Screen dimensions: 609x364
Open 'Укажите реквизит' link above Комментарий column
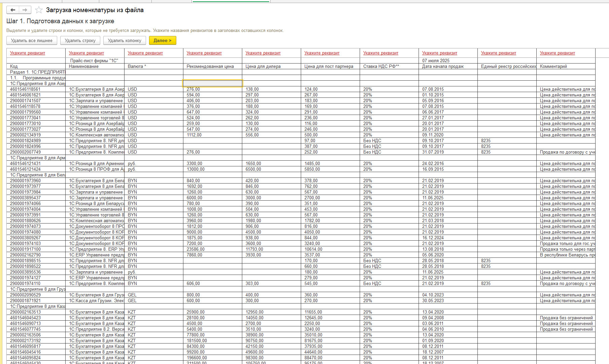[x=558, y=53]
